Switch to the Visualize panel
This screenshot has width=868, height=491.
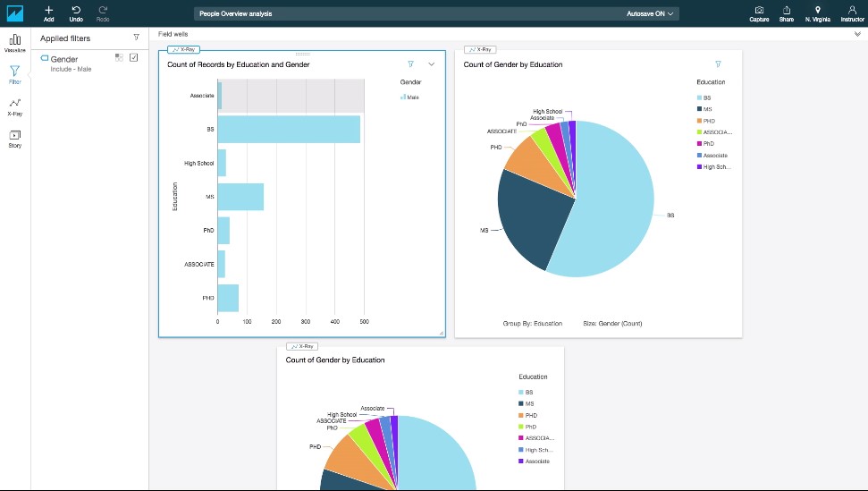[15, 43]
